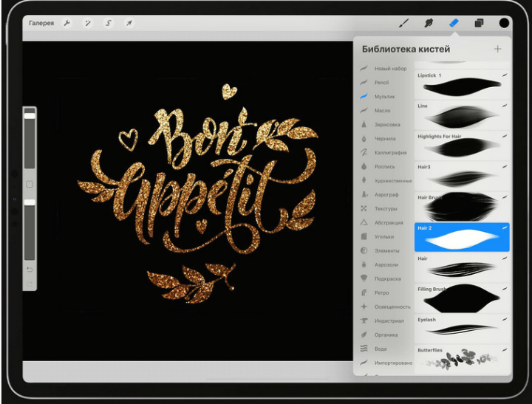Activate the Transform arrow tool
532x404 pixels.
coord(129,23)
